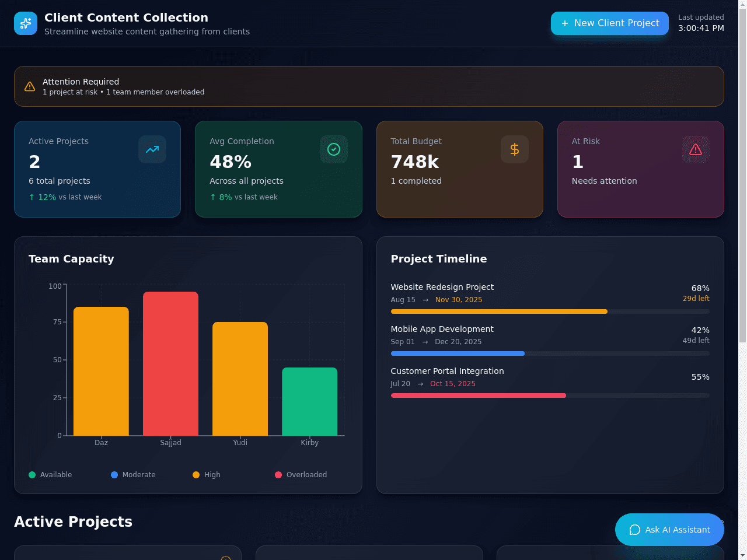Click the High legend color dot

tap(196, 475)
